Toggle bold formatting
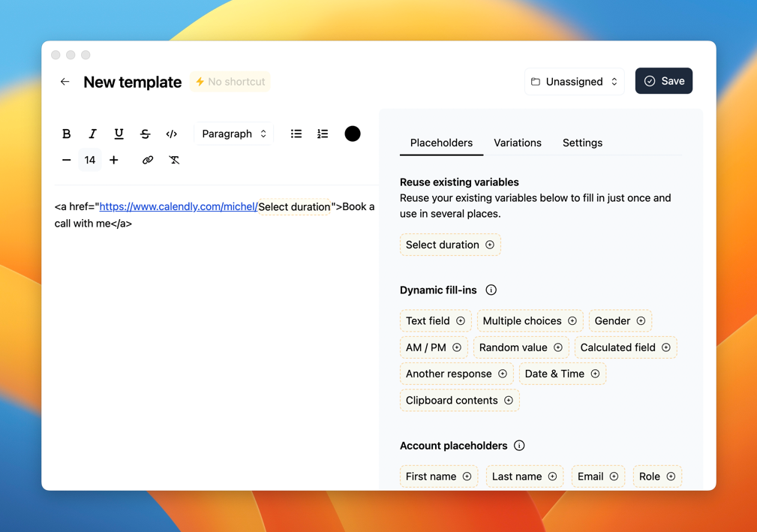The width and height of the screenshot is (757, 532). point(66,134)
